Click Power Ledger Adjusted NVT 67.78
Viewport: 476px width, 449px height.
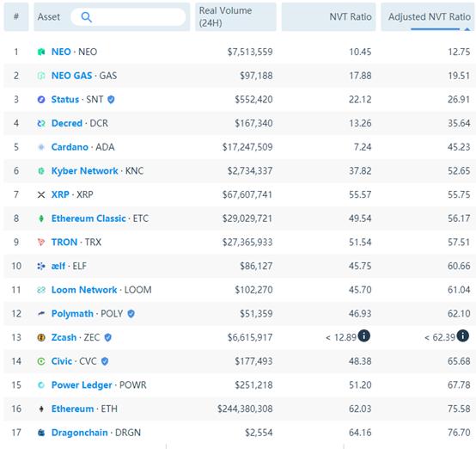pos(459,385)
